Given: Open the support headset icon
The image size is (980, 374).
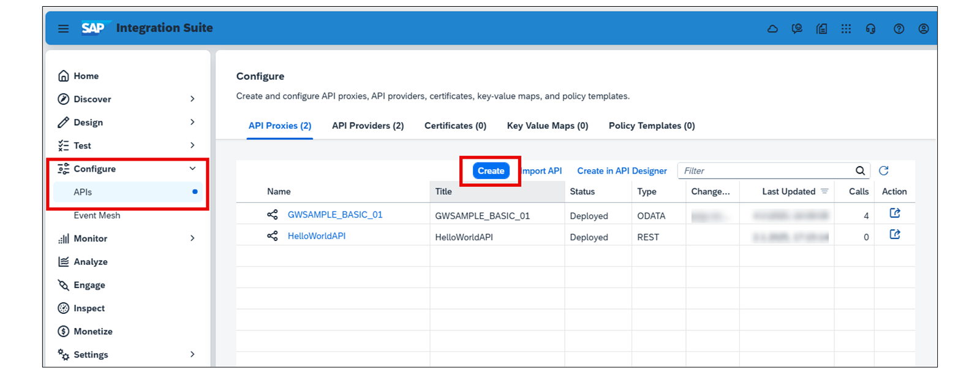Looking at the screenshot, I should coord(870,29).
